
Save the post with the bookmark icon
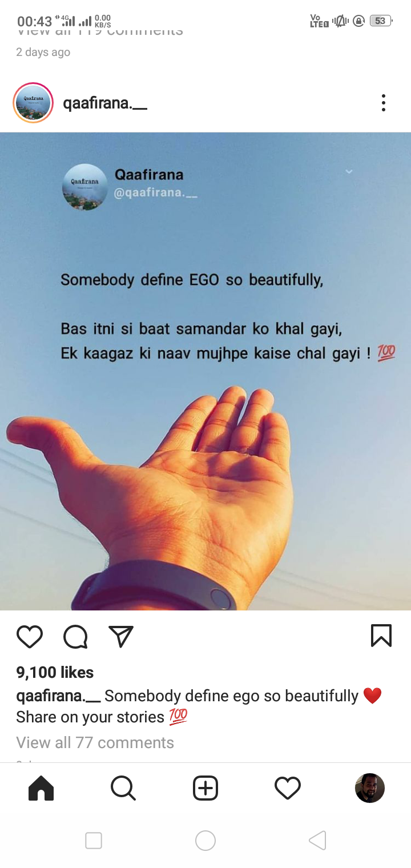[381, 636]
